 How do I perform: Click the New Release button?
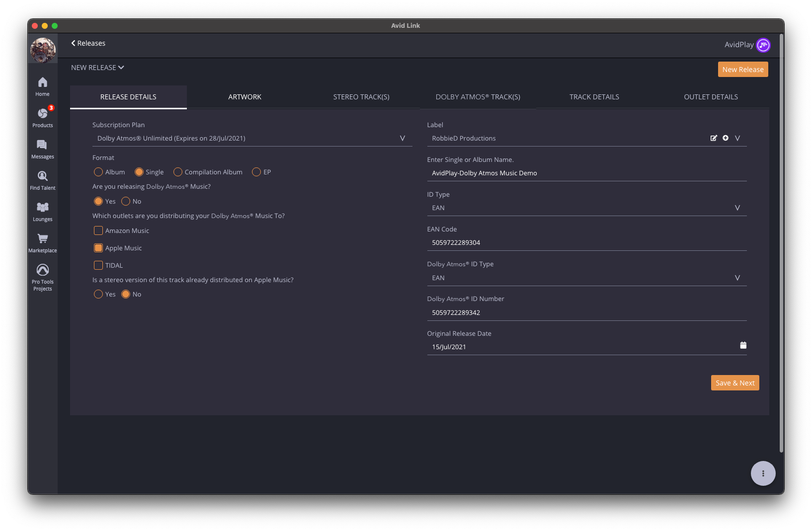pyautogui.click(x=743, y=70)
